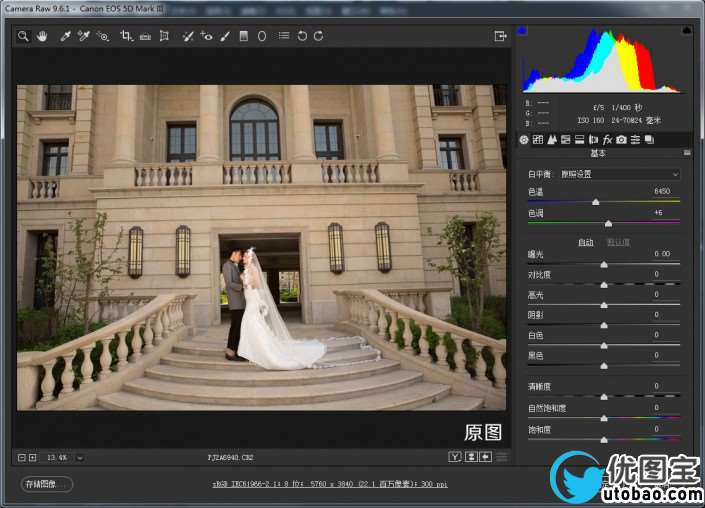Choose the Adjustment Brush tool
Viewport: 705px width, 508px height.
click(224, 36)
